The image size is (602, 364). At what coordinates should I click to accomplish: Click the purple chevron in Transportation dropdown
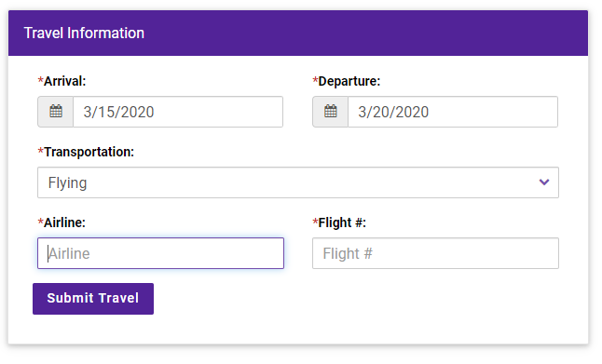pos(544,182)
